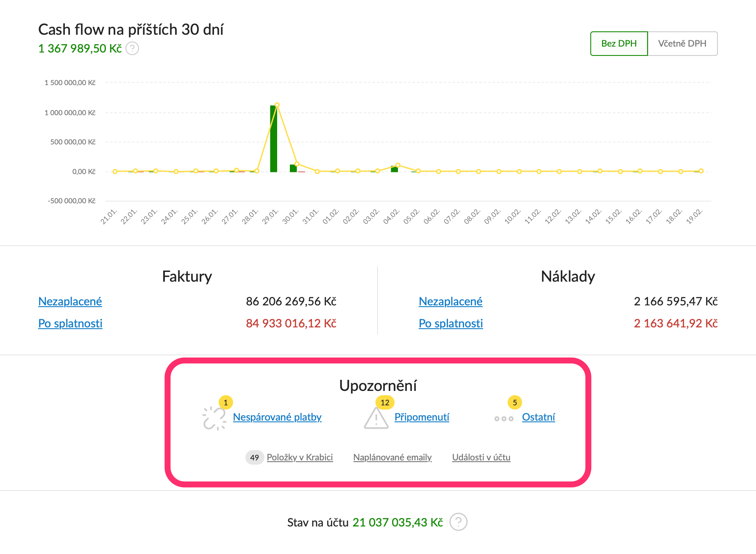Open Události v účtu link
756x554 pixels.
481,457
